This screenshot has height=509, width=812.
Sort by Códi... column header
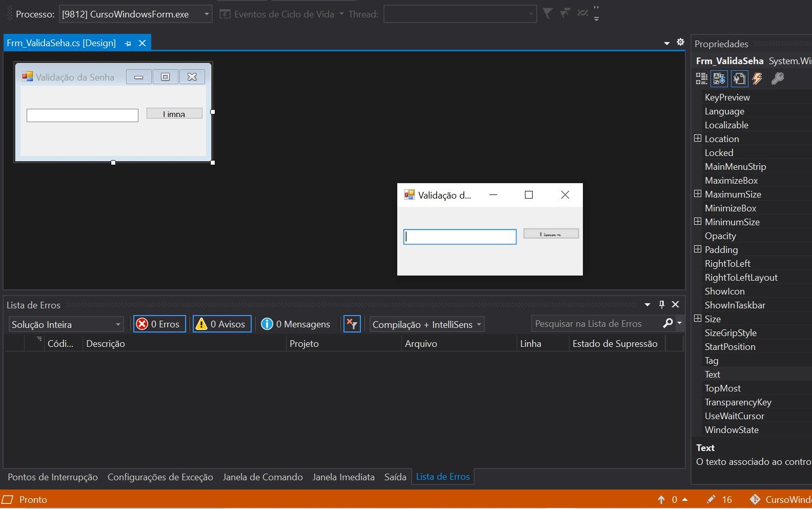pyautogui.click(x=64, y=343)
